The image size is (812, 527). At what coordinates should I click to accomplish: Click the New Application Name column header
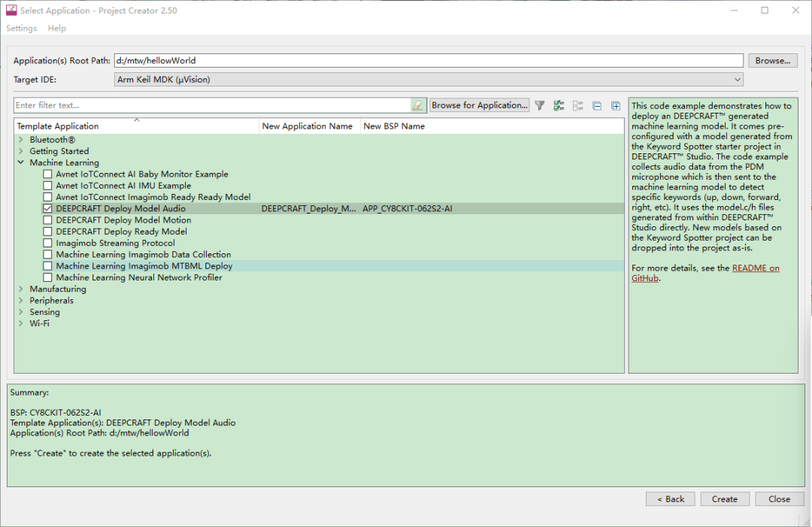coord(309,126)
